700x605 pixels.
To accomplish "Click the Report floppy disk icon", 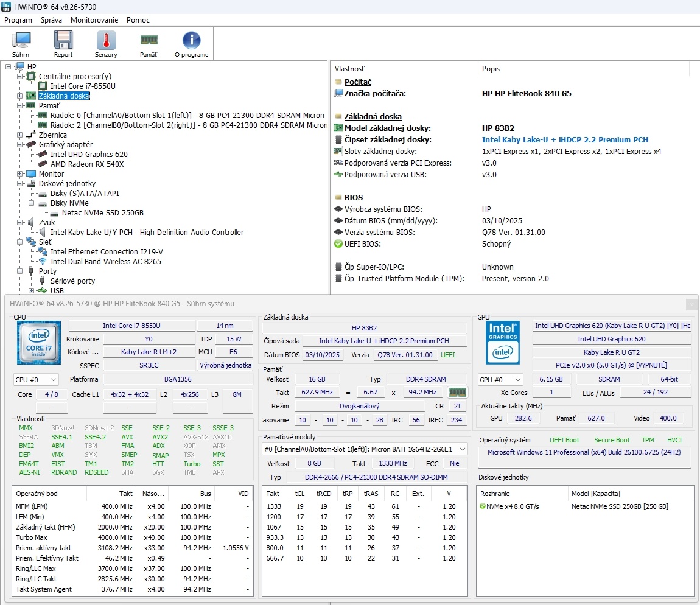I will coord(63,40).
